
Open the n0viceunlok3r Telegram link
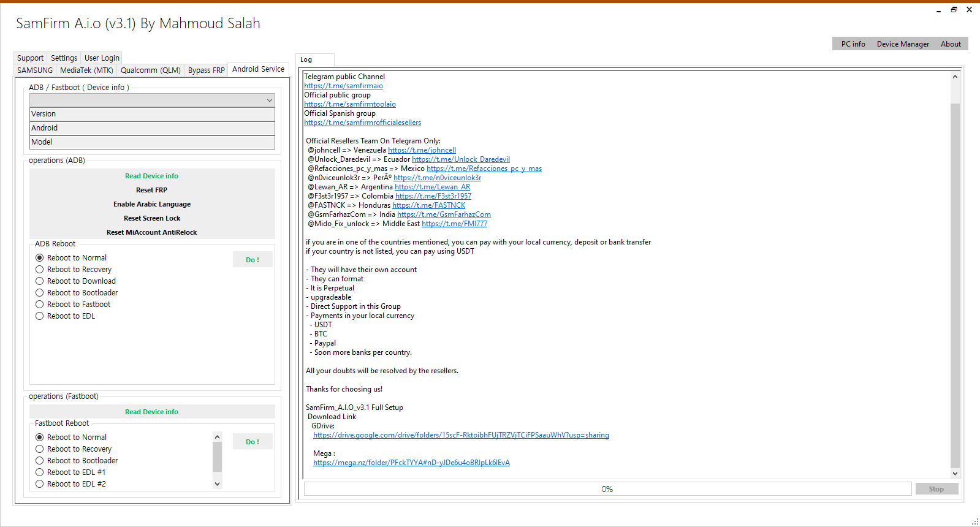click(x=437, y=178)
